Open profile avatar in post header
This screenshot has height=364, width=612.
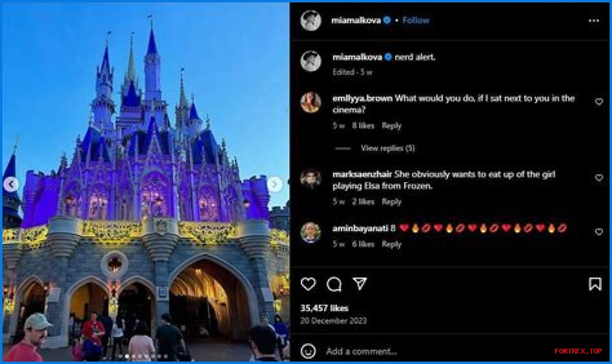311,21
